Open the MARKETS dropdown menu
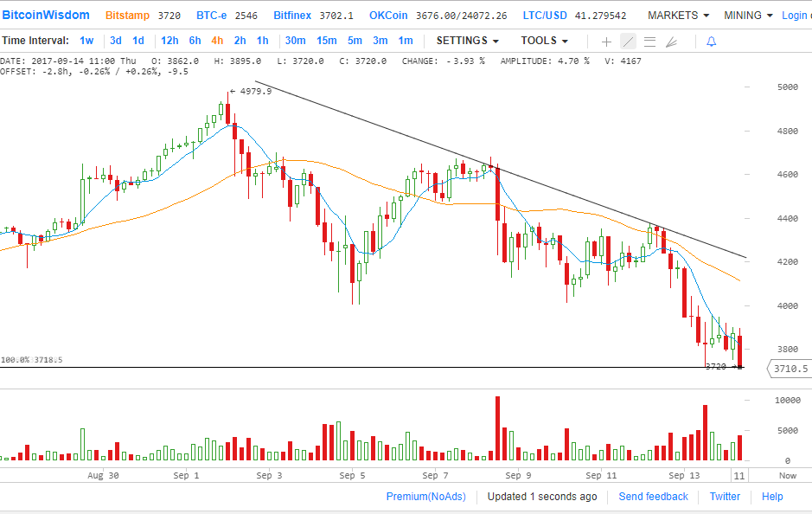Image resolution: width=812 pixels, height=514 pixels. tap(678, 16)
